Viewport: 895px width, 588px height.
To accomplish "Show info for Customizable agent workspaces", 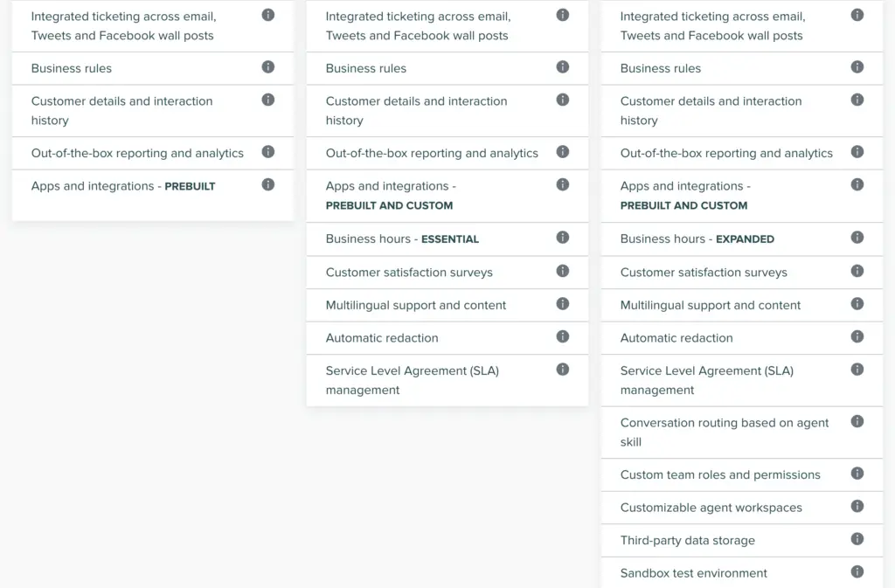I will click(x=857, y=507).
